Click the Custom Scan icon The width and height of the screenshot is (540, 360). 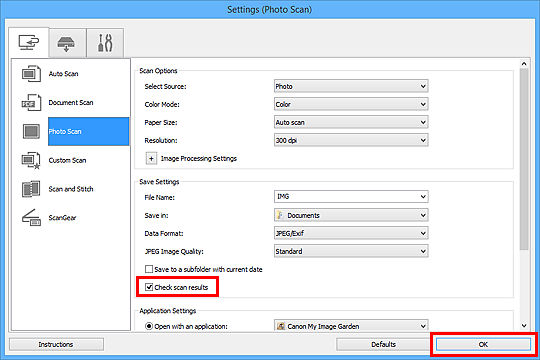tap(31, 161)
